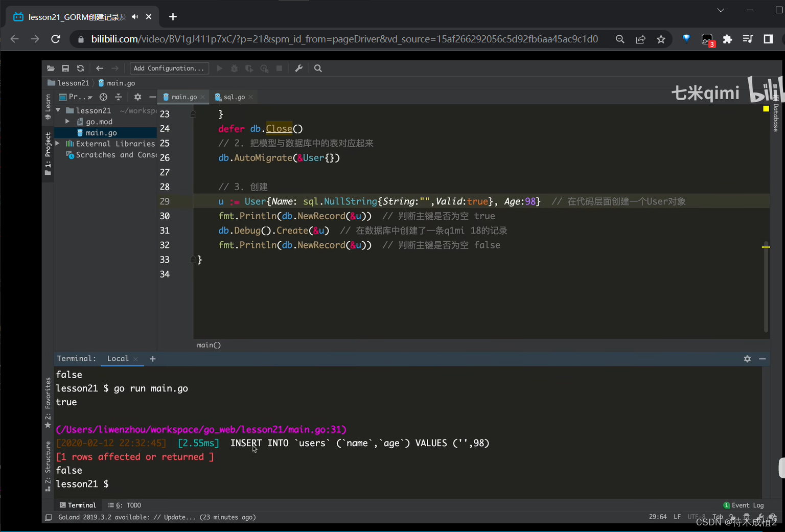Click the main() breadcrumb below editor

coord(209,345)
